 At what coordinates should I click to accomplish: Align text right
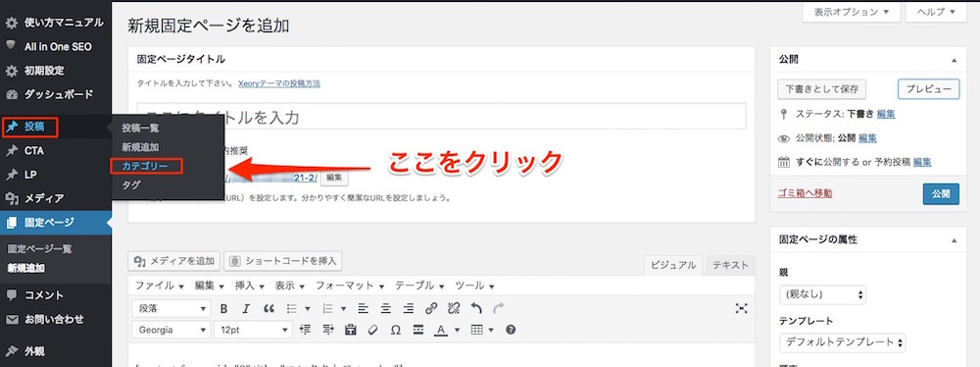pyautogui.click(x=408, y=308)
